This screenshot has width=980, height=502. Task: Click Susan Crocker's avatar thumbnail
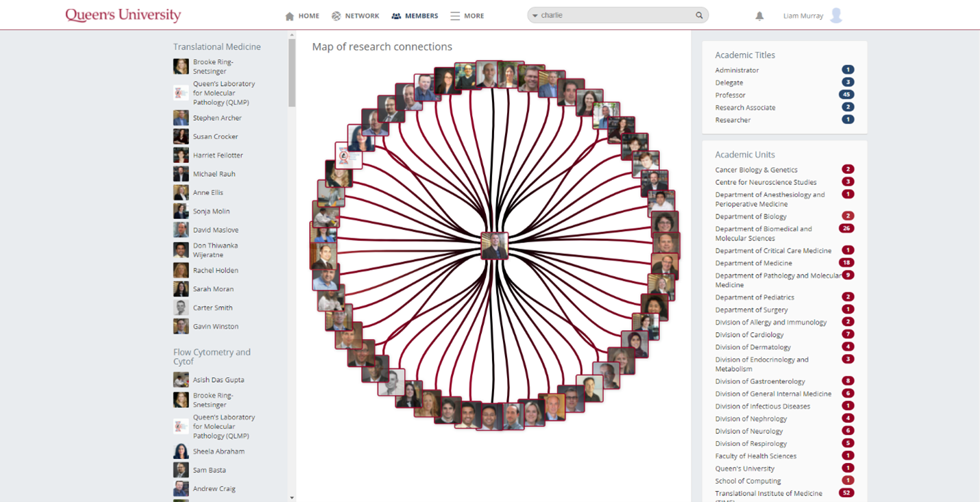coord(181,136)
